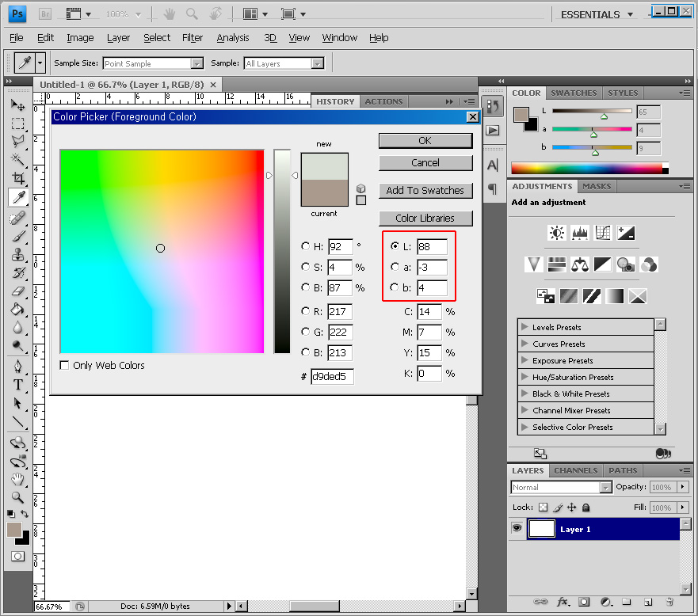The width and height of the screenshot is (698, 616).
Task: Click the Add To Swatches button
Action: pos(425,190)
